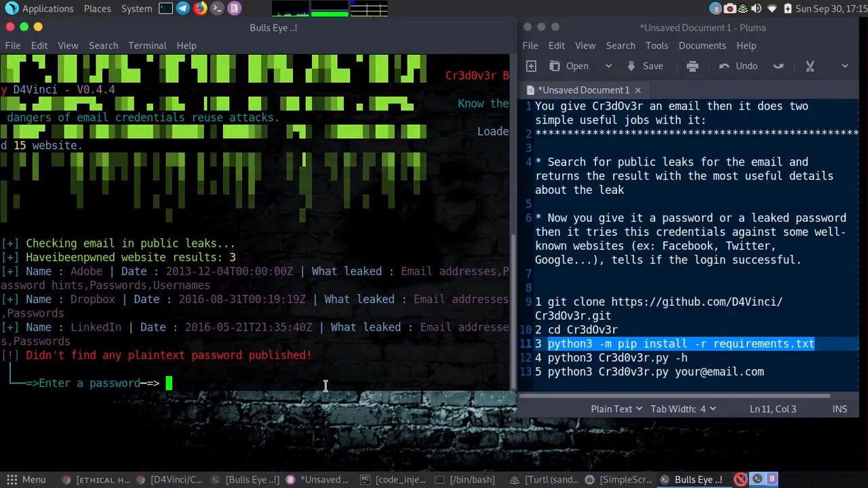This screenshot has width=868, height=488.
Task: Print the document using the printer icon
Action: (692, 66)
